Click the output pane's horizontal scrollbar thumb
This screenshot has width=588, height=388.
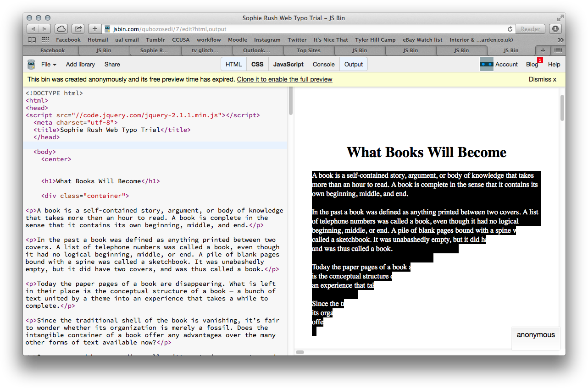300,352
